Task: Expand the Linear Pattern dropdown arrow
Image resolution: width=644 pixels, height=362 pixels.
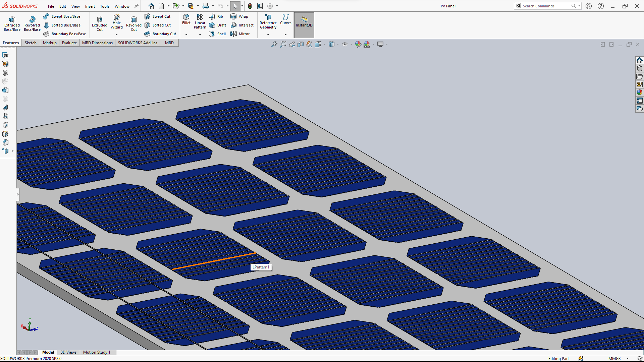Action: coord(200,35)
